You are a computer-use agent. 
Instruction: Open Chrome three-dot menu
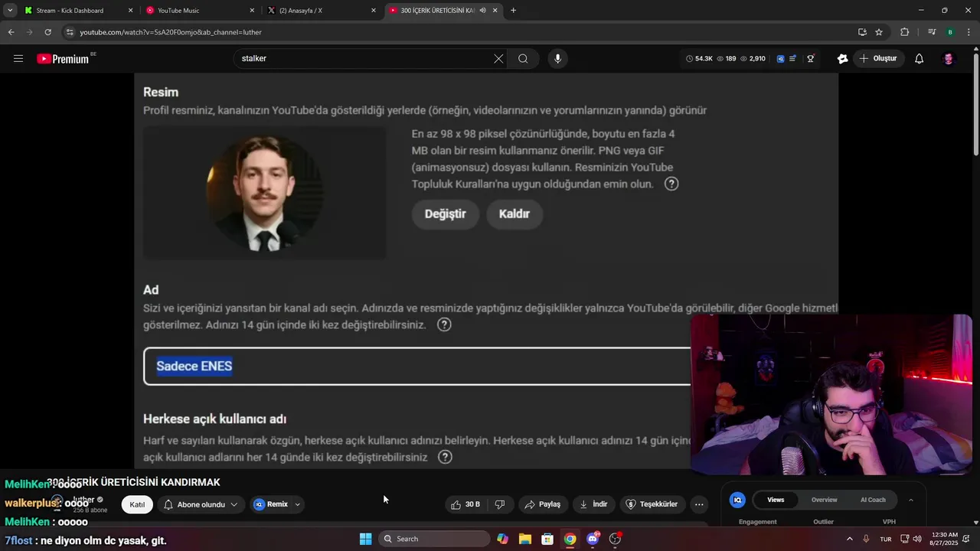click(969, 32)
